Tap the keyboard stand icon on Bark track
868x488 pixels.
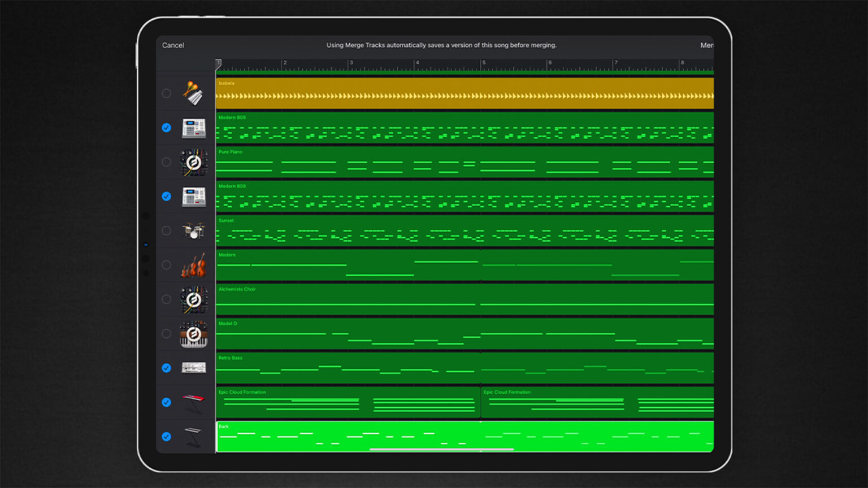(193, 437)
